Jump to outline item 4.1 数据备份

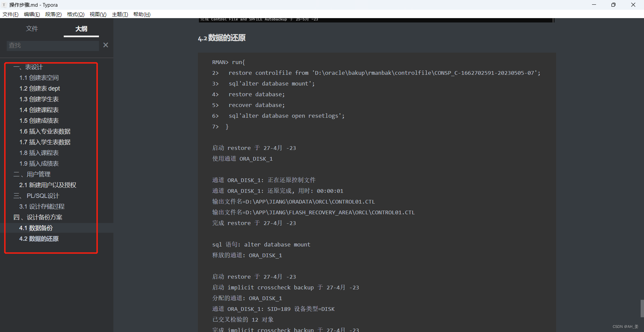click(x=36, y=228)
